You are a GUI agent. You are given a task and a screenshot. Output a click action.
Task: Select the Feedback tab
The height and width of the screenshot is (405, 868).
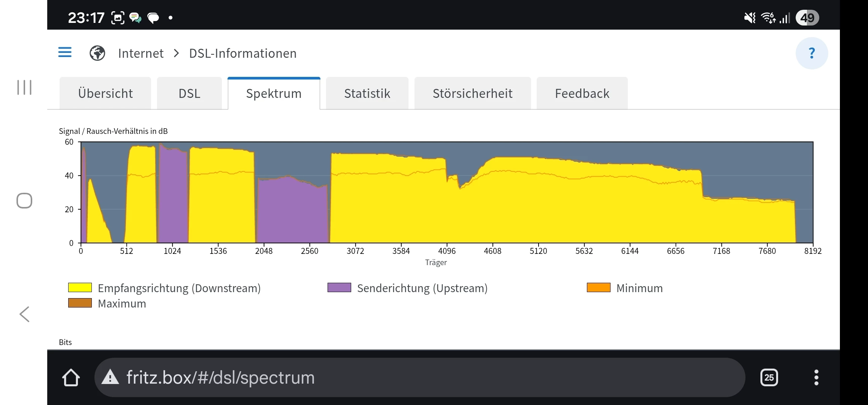582,93
